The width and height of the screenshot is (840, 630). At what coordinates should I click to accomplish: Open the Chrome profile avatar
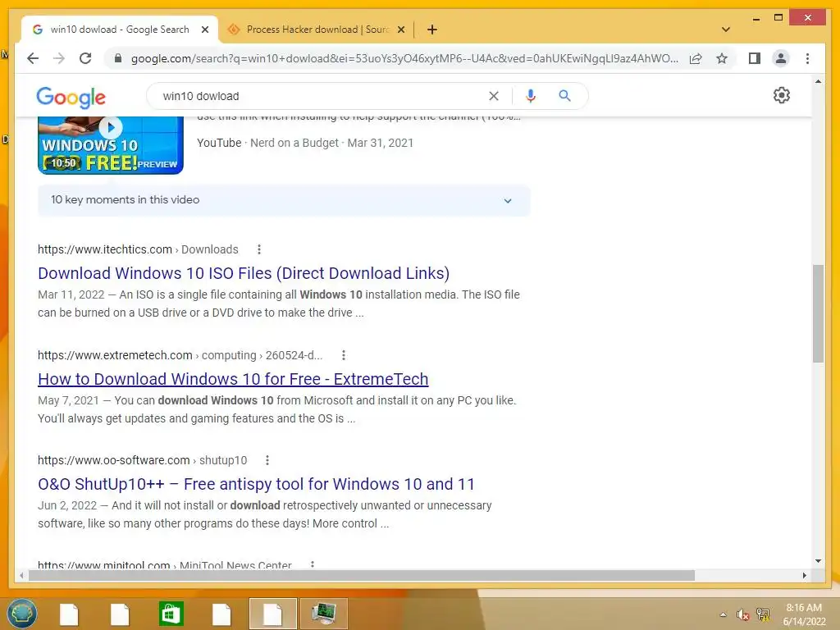pos(781,58)
